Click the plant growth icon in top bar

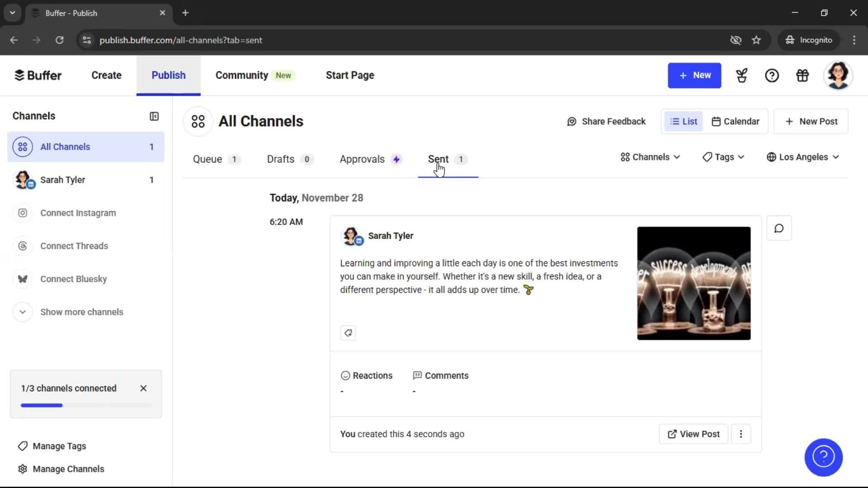click(741, 75)
